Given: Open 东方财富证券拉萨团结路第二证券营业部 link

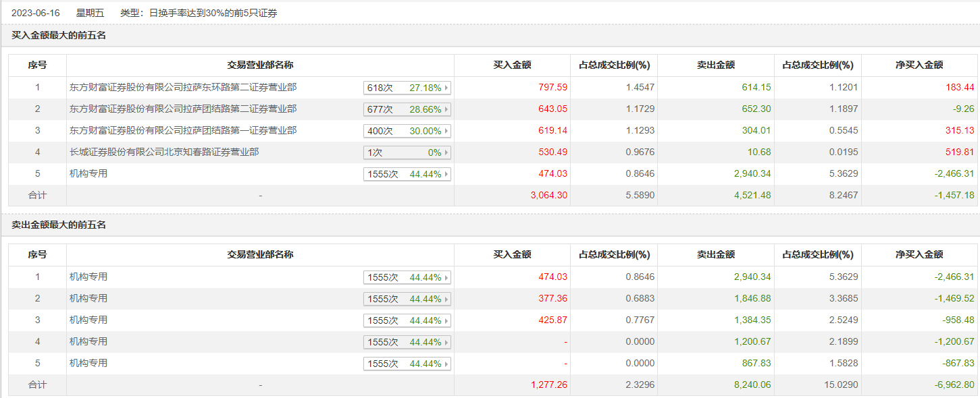Looking at the screenshot, I should (x=183, y=109).
